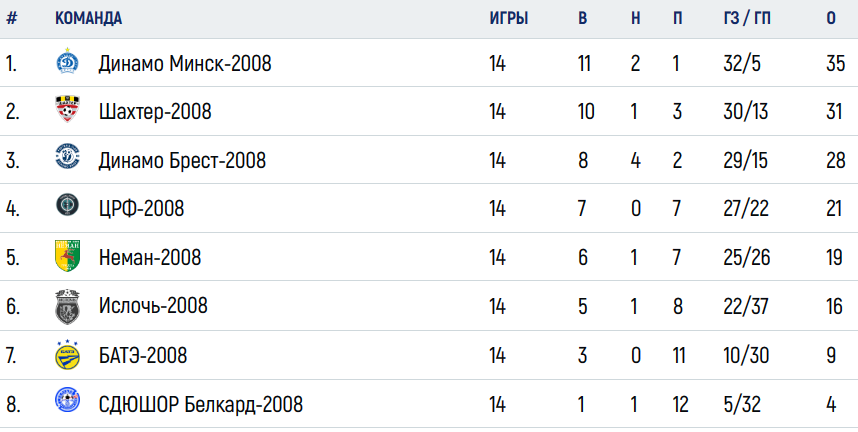Click the Динамо Брест-2008 logo
Viewport: 858px width, 432px height.
(x=67, y=157)
